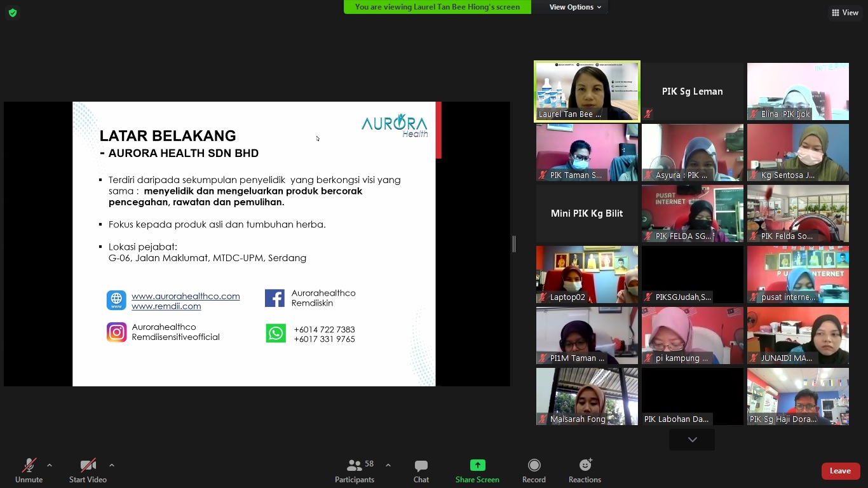Screen dimensions: 868x488
Task: Open the View Options dropdown
Action: (575, 7)
